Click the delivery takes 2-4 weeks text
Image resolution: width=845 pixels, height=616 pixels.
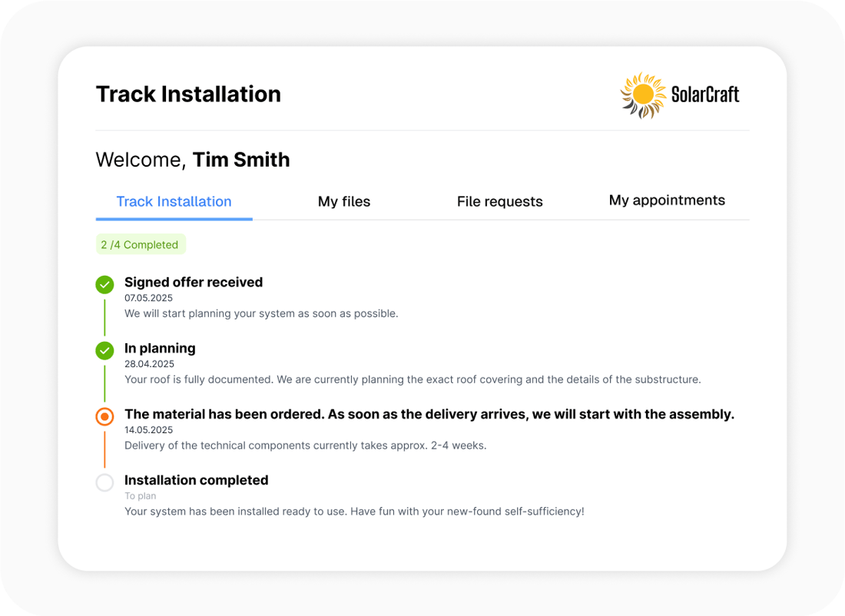pyautogui.click(x=306, y=445)
